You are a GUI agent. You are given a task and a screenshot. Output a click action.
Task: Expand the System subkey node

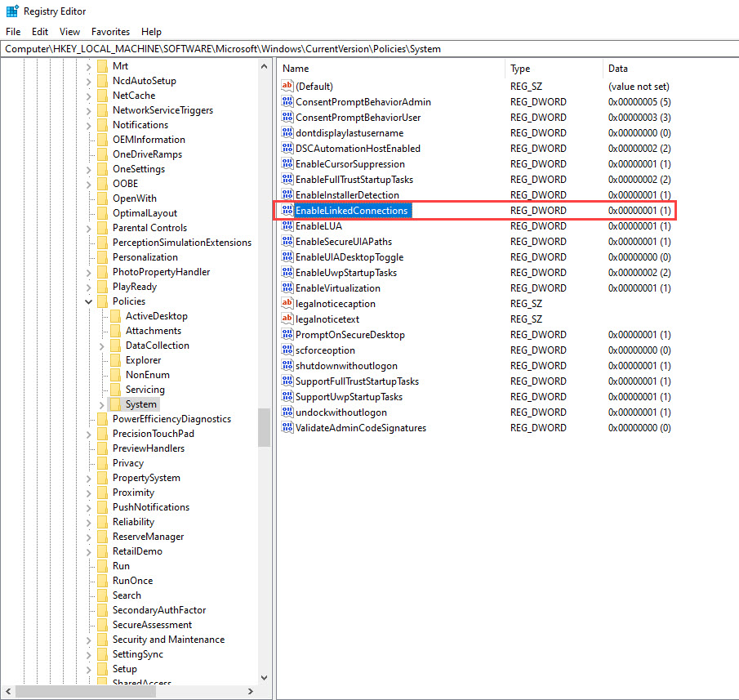(101, 404)
